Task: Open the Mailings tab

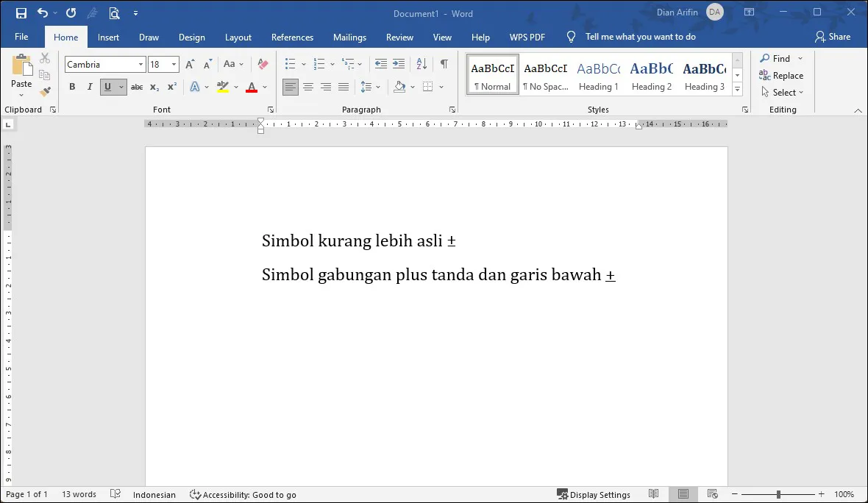Action: [349, 37]
